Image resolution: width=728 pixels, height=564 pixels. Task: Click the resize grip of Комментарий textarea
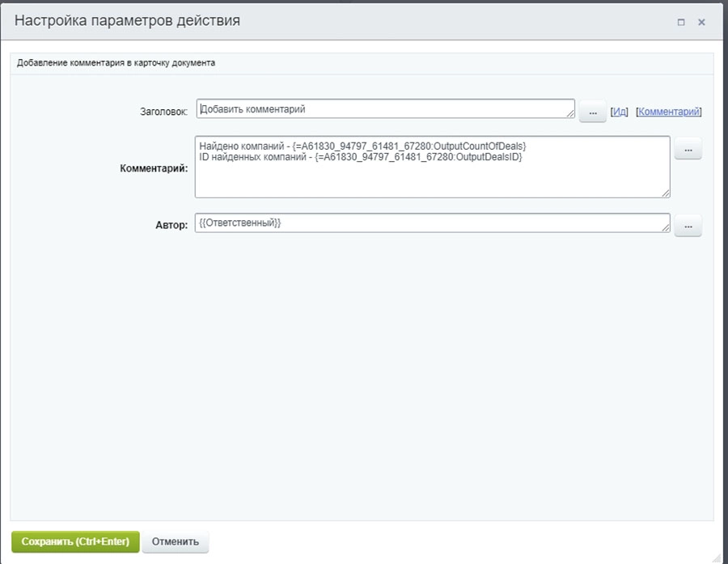[667, 194]
